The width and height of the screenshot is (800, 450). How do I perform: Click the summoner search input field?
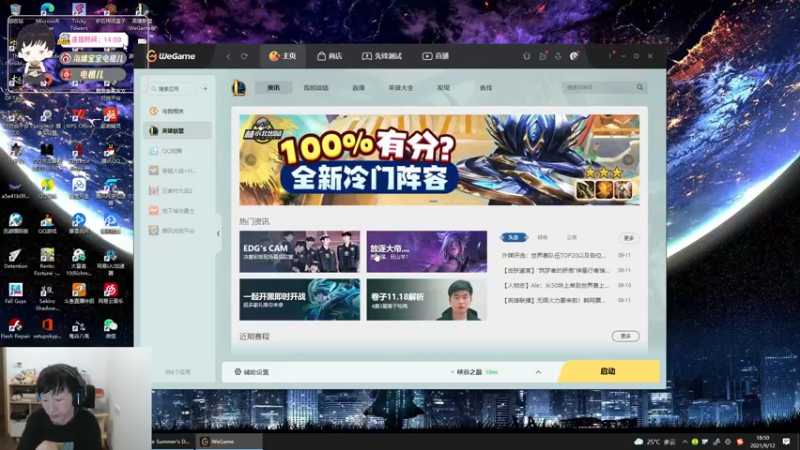click(x=598, y=87)
